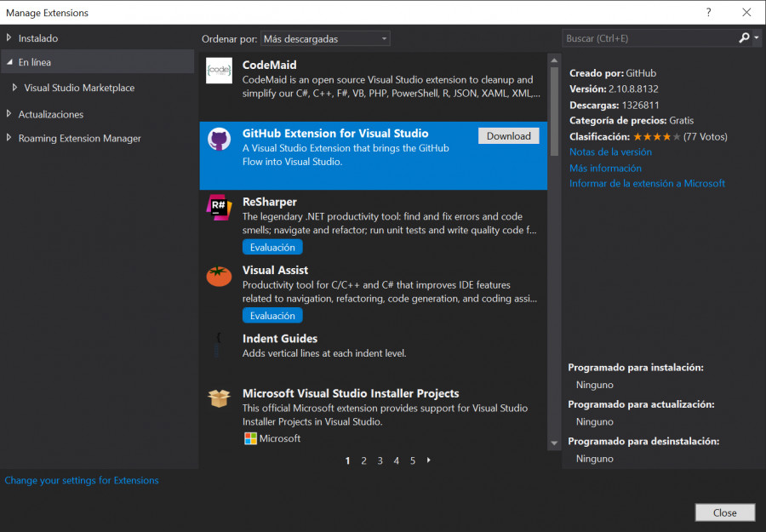Select Microsoft Visual Studio Installer Projects title
Viewport: 766px width, 532px height.
pyautogui.click(x=351, y=393)
